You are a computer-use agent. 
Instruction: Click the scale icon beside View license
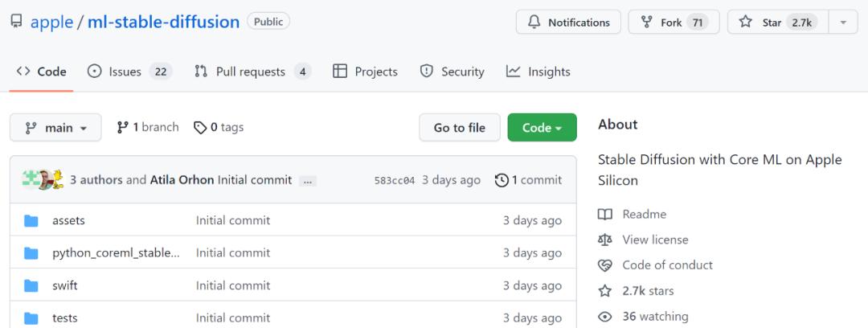pos(605,240)
